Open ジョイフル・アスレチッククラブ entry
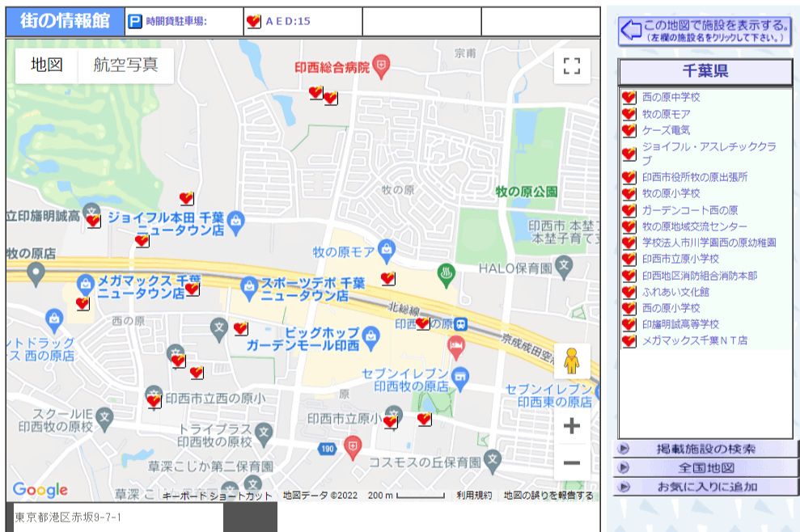Image resolution: width=800 pixels, height=532 pixels. tap(709, 153)
